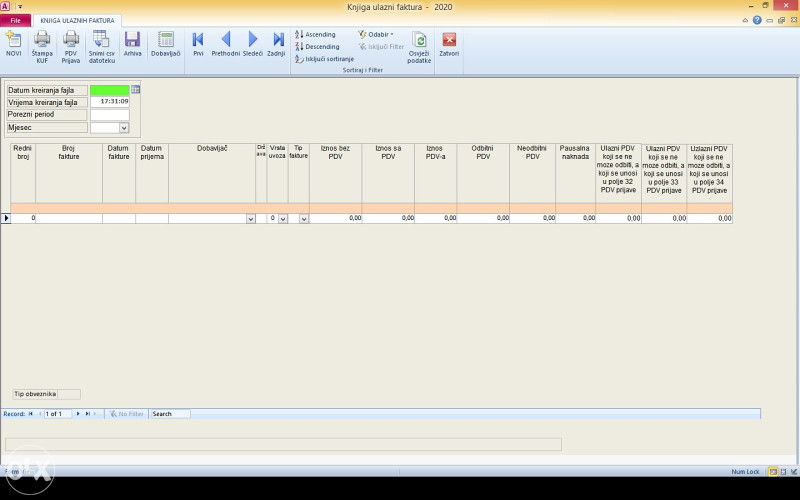Close the form with Zatvori
Screen dimensions: 800x500
pyautogui.click(x=449, y=44)
